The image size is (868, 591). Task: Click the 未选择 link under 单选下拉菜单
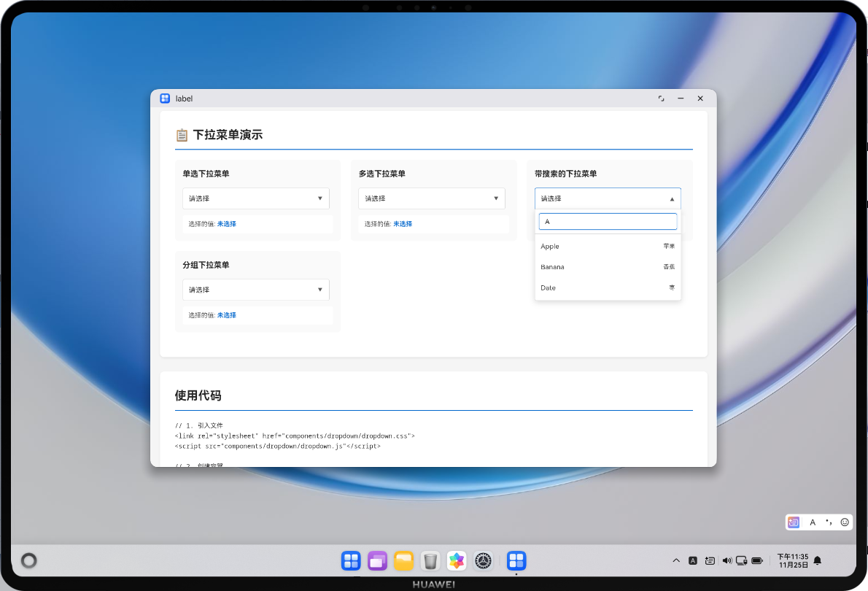tap(225, 224)
